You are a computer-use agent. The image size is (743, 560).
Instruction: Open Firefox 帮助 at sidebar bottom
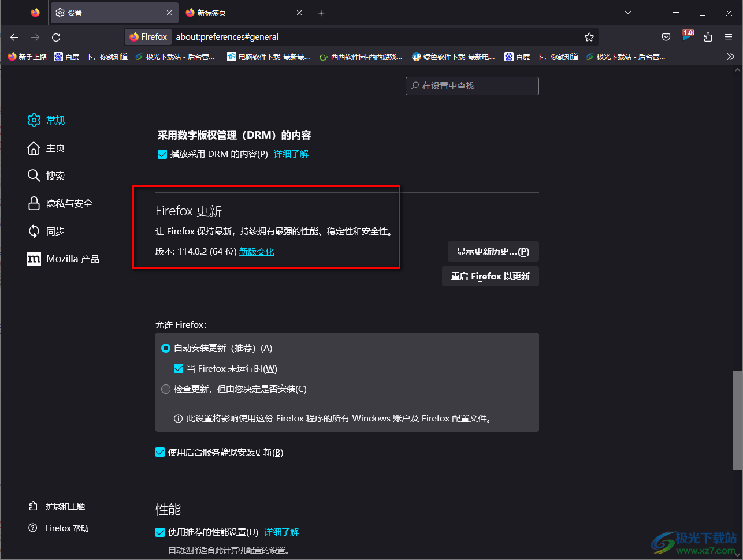(x=59, y=528)
